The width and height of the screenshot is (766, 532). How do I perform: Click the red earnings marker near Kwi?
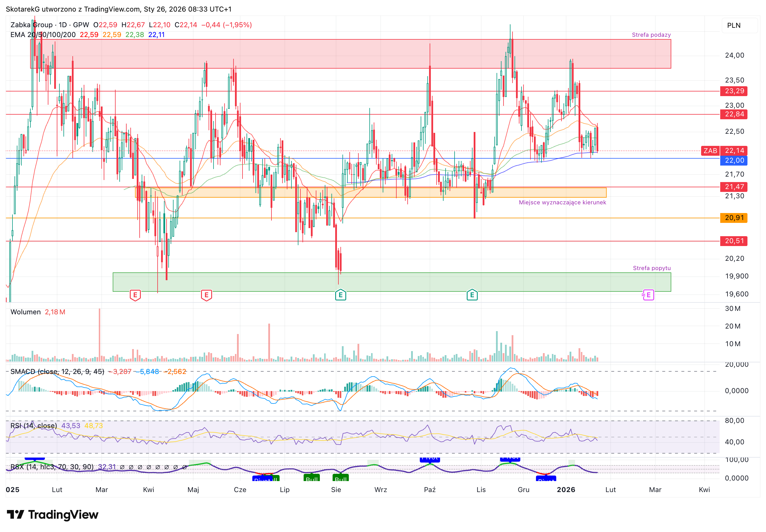(x=135, y=295)
